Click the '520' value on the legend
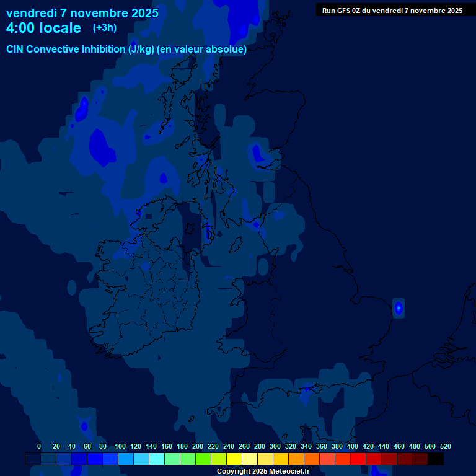476x476 pixels. 445,446
